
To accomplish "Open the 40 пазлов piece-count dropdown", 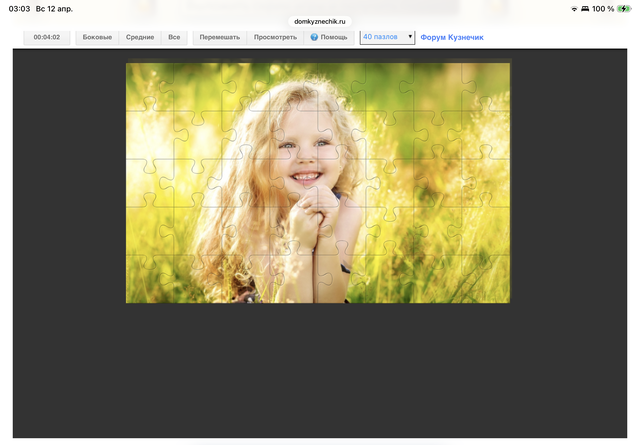I will pos(387,37).
